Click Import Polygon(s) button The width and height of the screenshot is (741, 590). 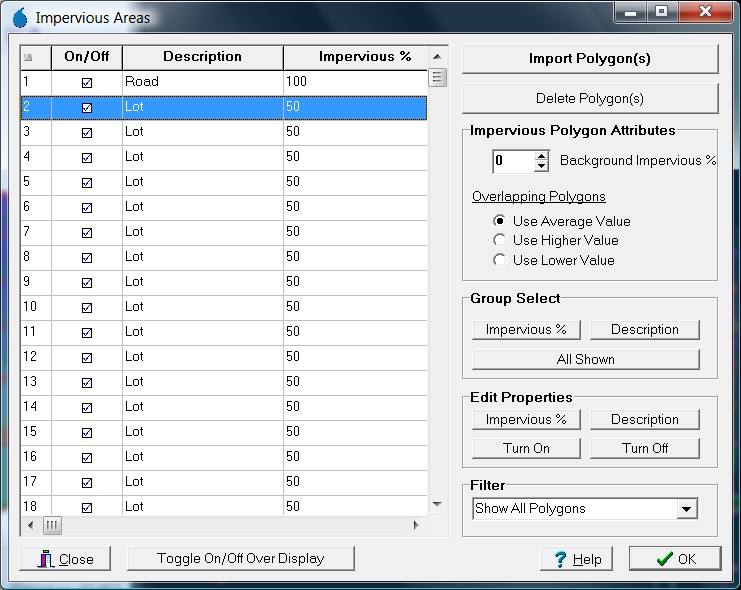(x=589, y=59)
